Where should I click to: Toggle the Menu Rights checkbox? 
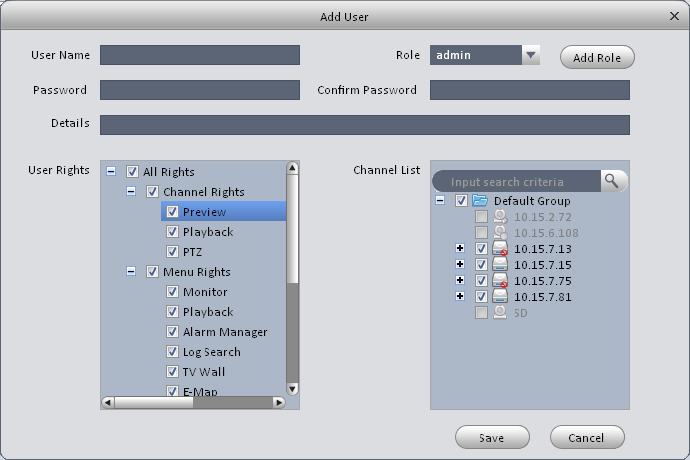click(x=152, y=272)
